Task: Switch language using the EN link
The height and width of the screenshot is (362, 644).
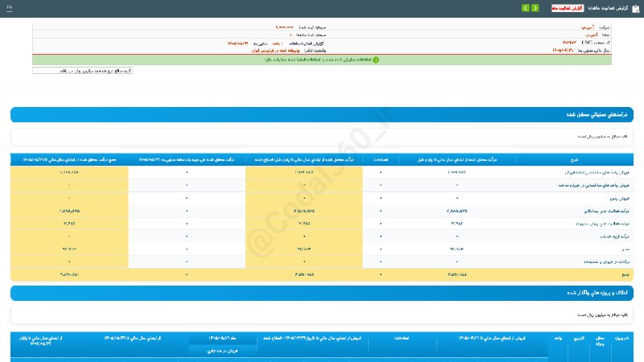Action: [x=10, y=8]
